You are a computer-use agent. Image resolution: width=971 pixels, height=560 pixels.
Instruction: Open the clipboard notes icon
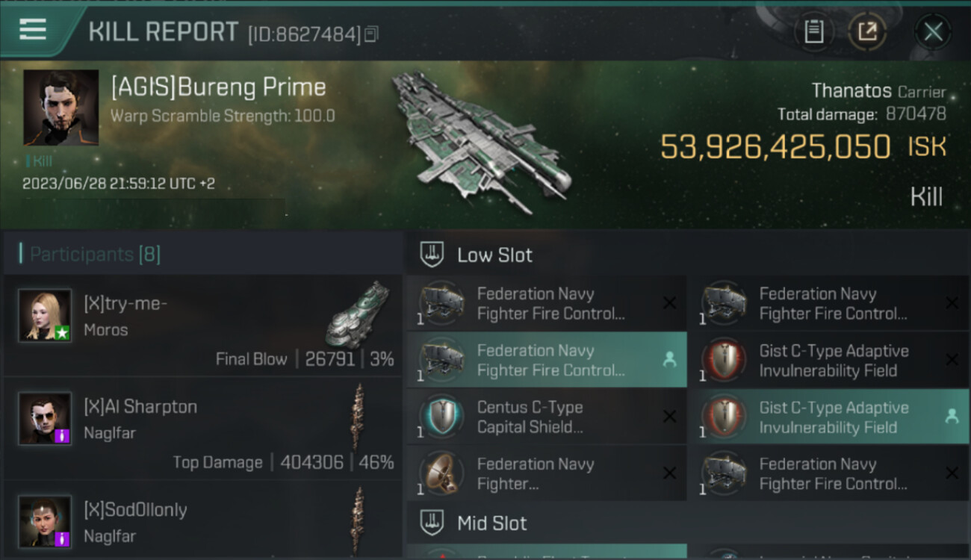click(x=813, y=31)
